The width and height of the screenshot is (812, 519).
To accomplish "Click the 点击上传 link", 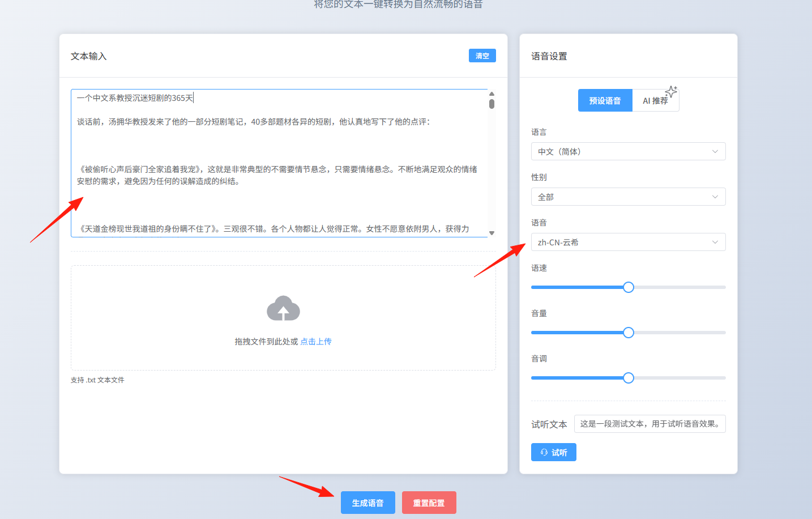I will point(316,341).
